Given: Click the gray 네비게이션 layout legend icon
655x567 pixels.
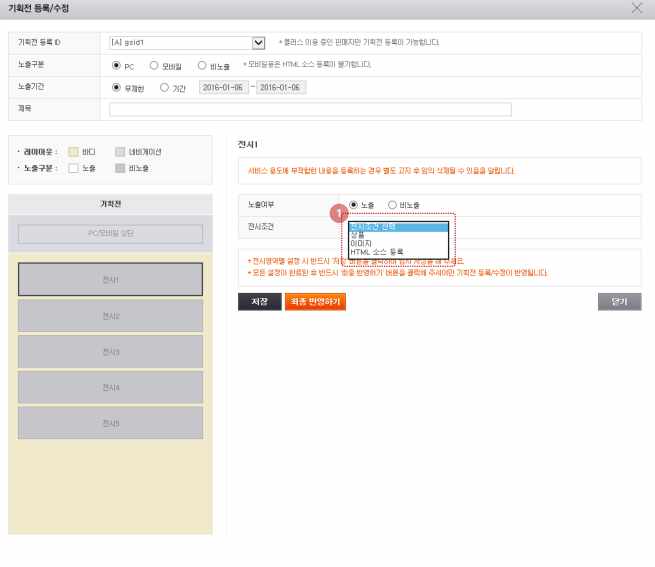Looking at the screenshot, I should coord(120,152).
